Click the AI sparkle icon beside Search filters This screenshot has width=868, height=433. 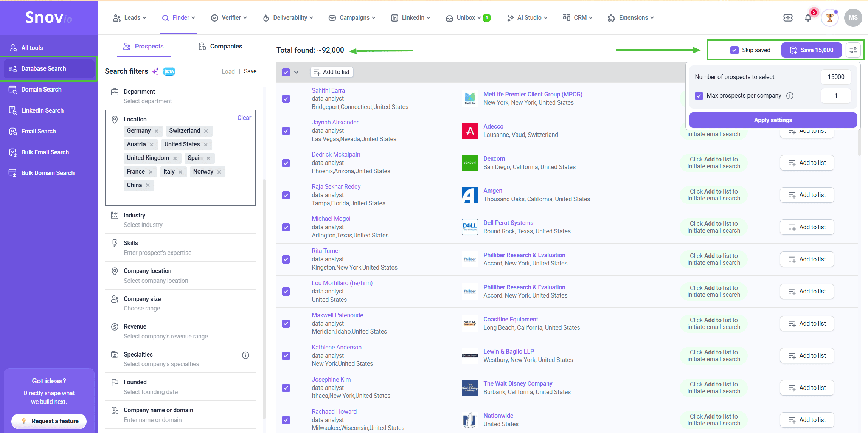155,71
